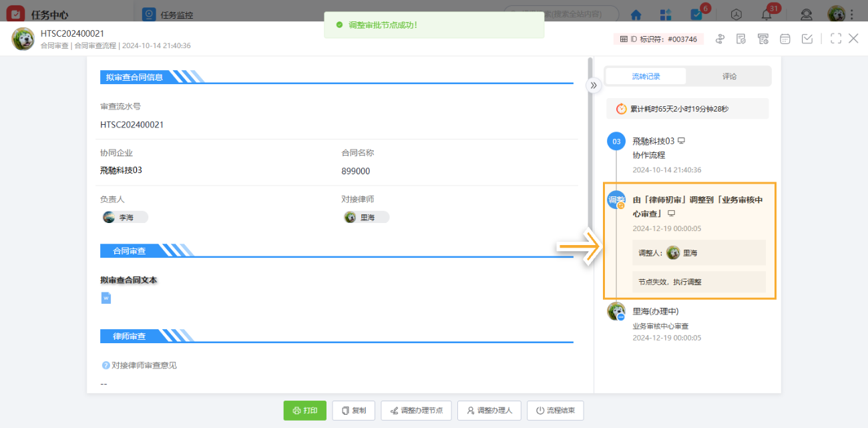Switch to the 流转记录 tab
The image size is (868, 428).
646,76
